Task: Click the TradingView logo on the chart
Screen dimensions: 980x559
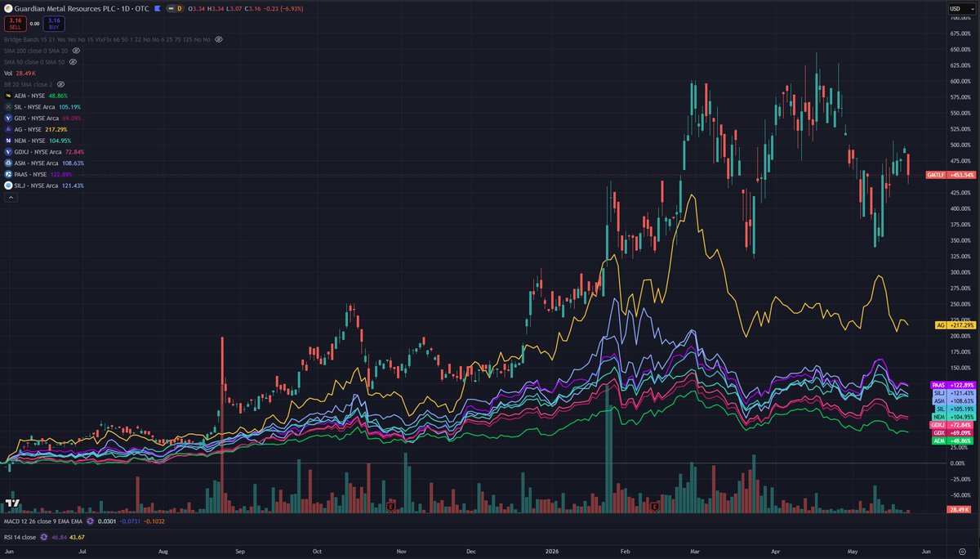Action: point(13,504)
